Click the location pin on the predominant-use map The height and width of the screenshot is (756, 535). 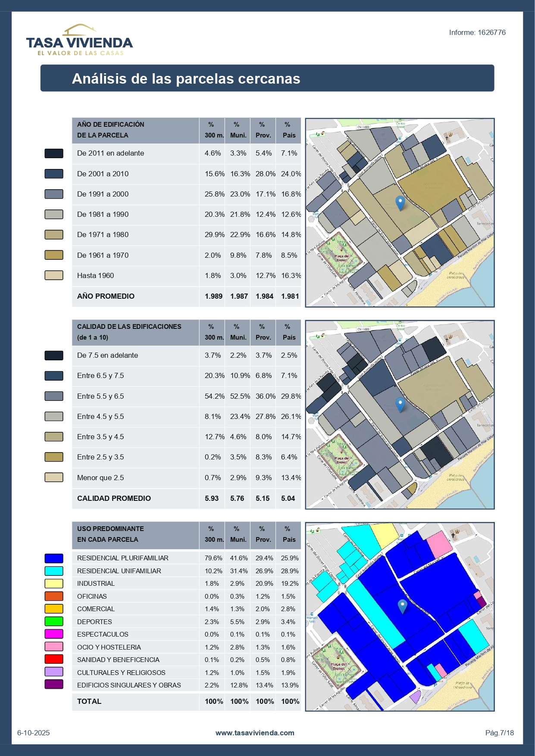[402, 606]
